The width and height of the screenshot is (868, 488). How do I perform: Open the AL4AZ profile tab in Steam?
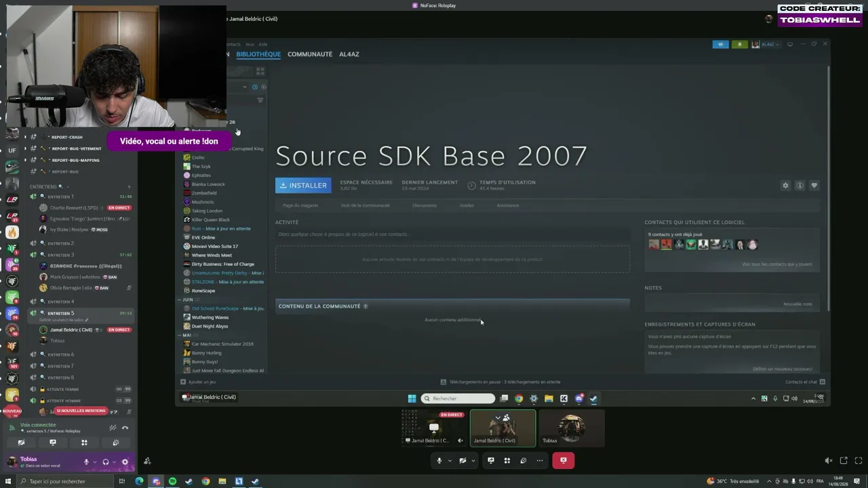click(x=349, y=54)
